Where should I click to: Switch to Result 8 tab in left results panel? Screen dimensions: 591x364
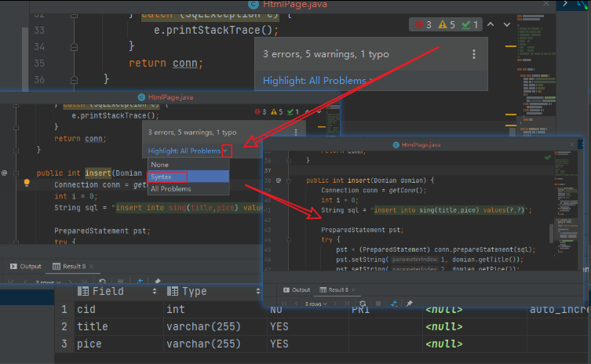click(69, 267)
